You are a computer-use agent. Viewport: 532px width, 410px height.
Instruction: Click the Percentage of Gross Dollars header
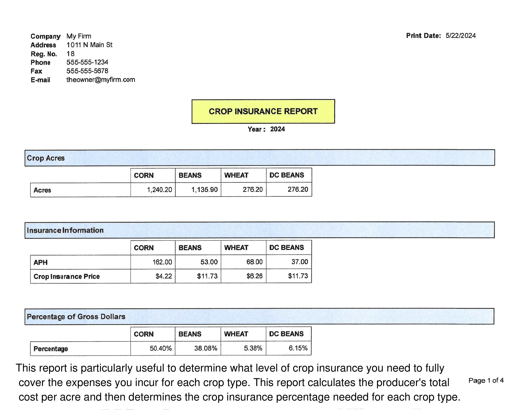(76, 317)
